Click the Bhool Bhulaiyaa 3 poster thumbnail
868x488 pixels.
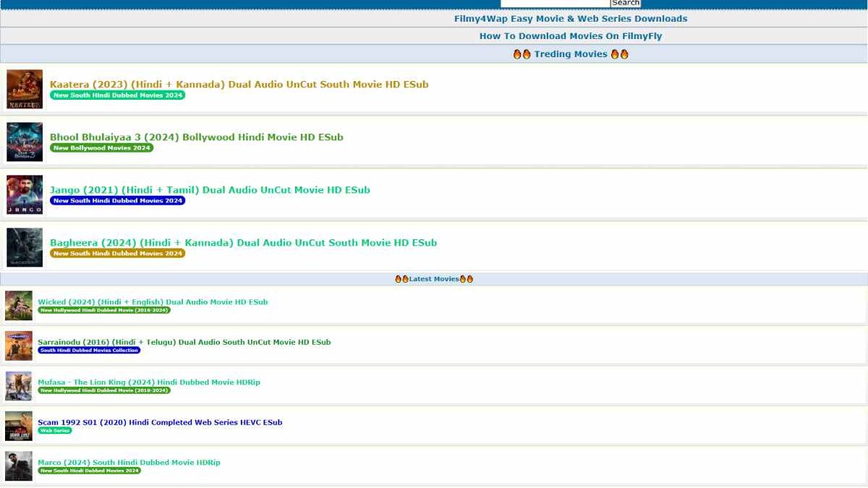pyautogui.click(x=25, y=142)
